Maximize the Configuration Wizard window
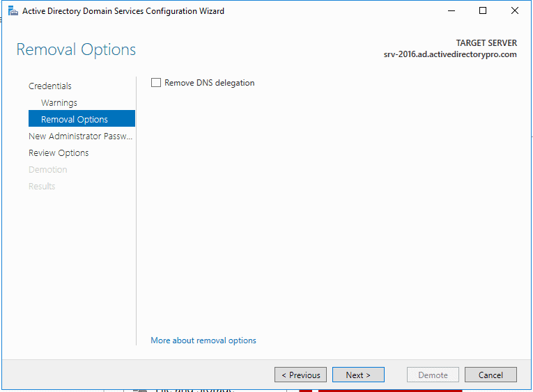533x392 pixels. 483,11
